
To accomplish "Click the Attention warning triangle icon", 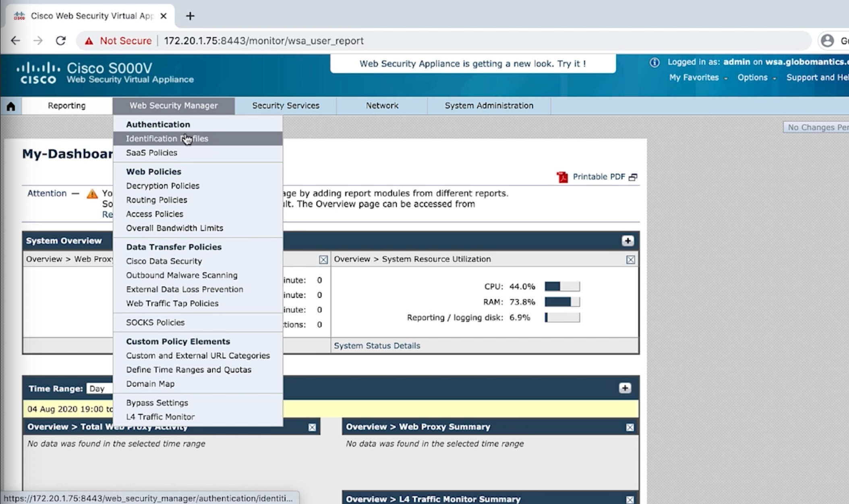I will click(x=92, y=194).
